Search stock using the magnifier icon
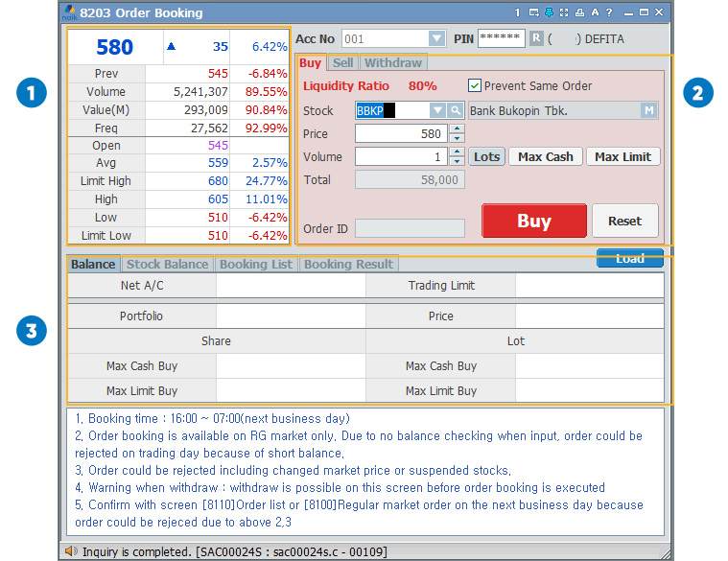The height and width of the screenshot is (561, 728). coord(456,110)
